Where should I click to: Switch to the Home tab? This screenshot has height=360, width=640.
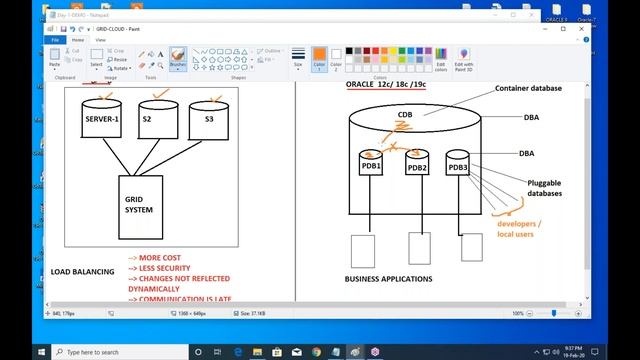(78, 40)
